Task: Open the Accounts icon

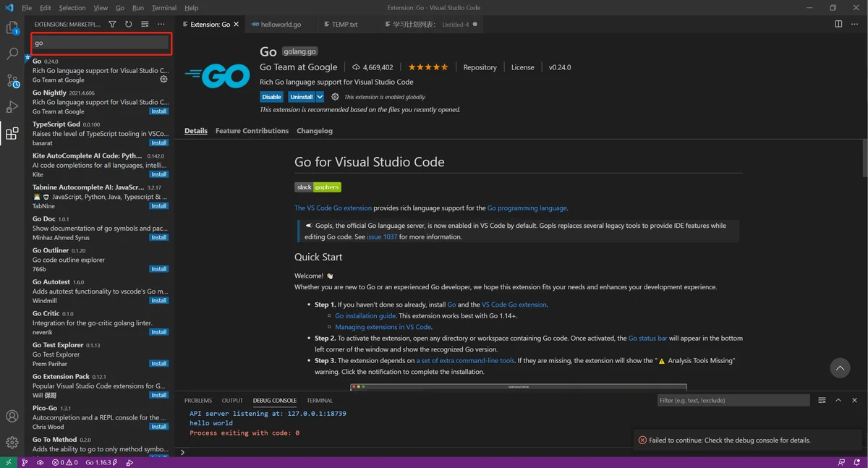Action: click(12, 416)
